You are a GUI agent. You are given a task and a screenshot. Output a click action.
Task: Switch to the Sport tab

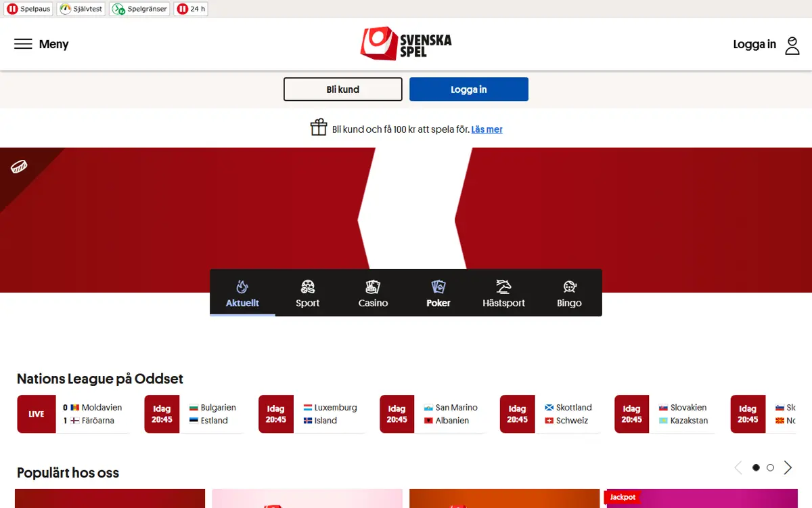click(308, 293)
